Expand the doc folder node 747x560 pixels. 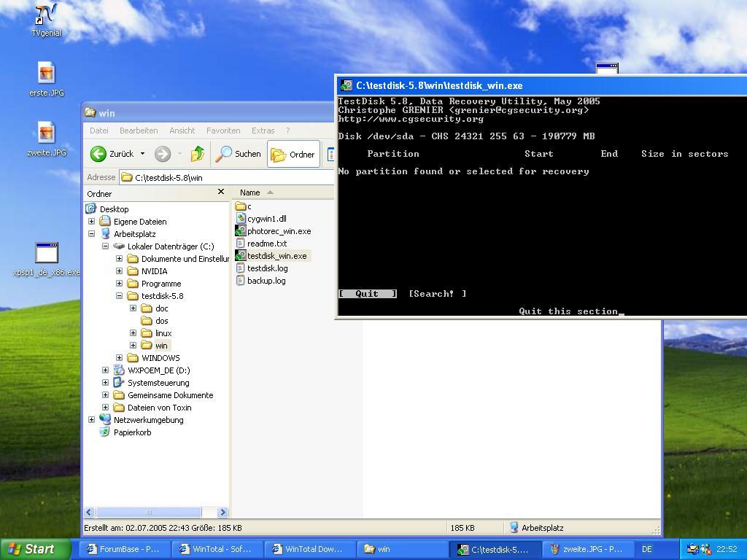pos(133,308)
